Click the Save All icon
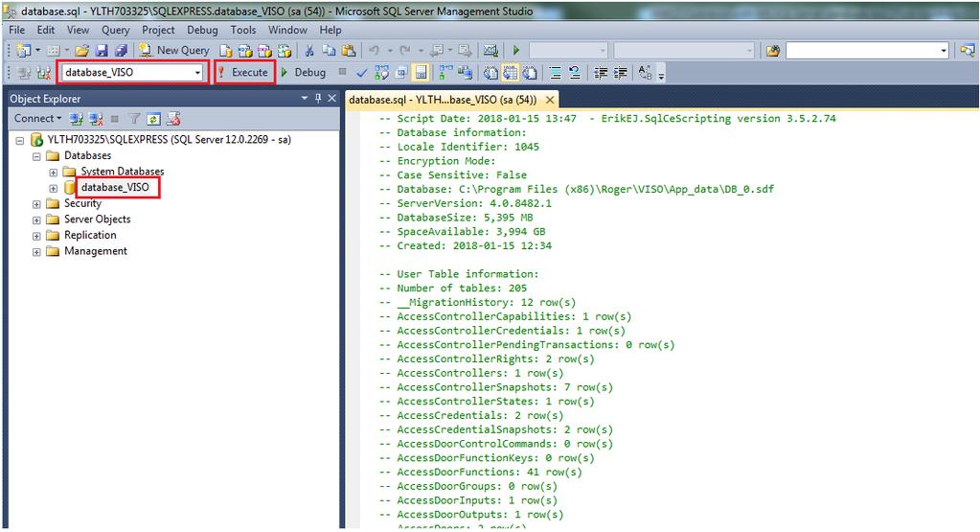Screen dimensions: 980x532 point(121,51)
